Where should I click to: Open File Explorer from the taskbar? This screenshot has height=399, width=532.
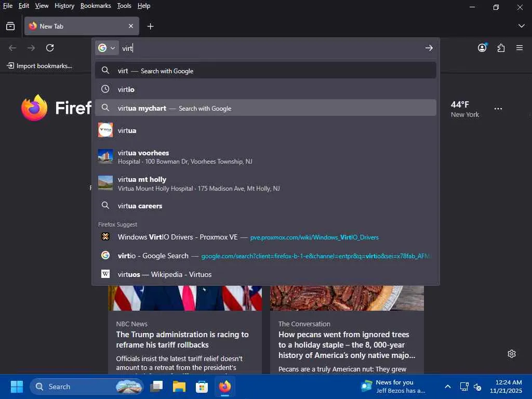pos(179,387)
